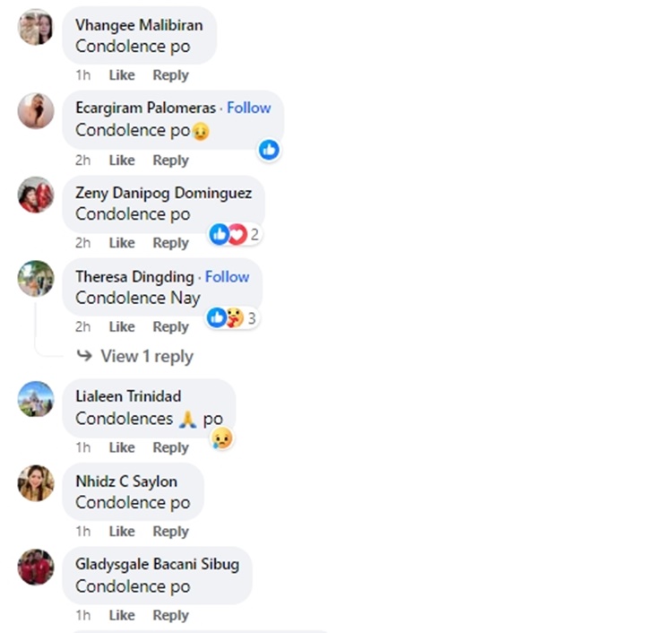The height and width of the screenshot is (633, 672).
Task: Click the reply arrow icon beside View 1 reply
Action: tap(84, 356)
